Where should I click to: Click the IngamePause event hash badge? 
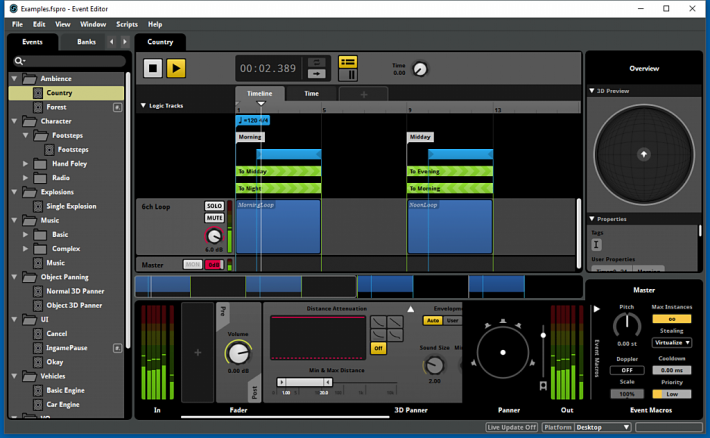click(x=117, y=348)
